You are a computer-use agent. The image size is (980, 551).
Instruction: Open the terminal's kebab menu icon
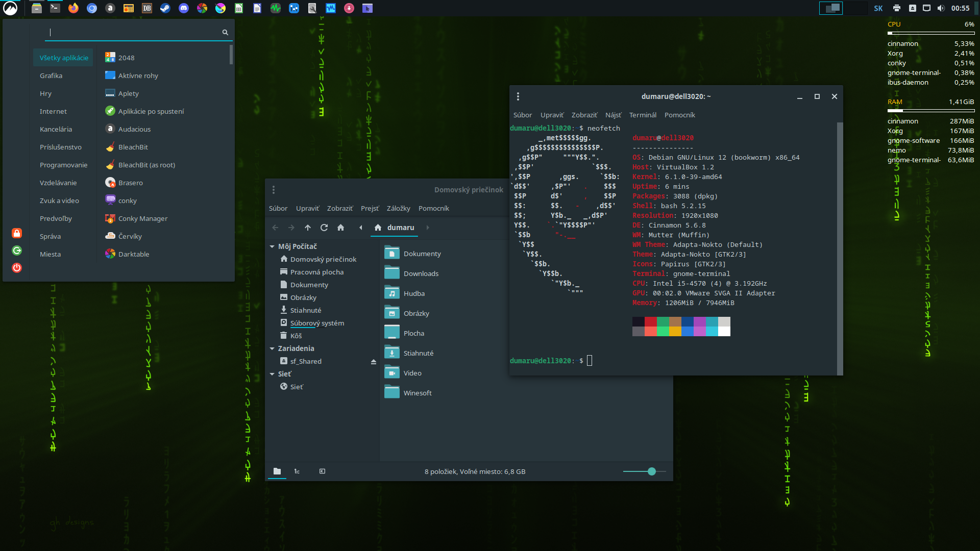pyautogui.click(x=518, y=96)
